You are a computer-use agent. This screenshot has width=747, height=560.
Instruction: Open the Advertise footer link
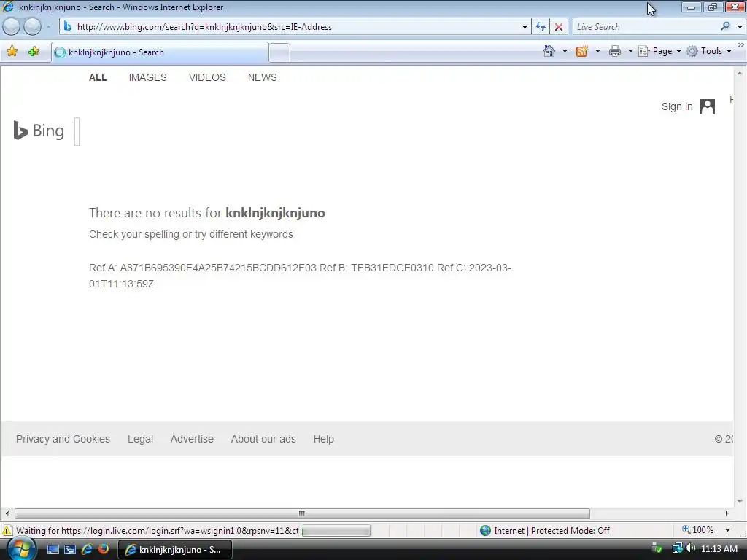[x=192, y=439]
